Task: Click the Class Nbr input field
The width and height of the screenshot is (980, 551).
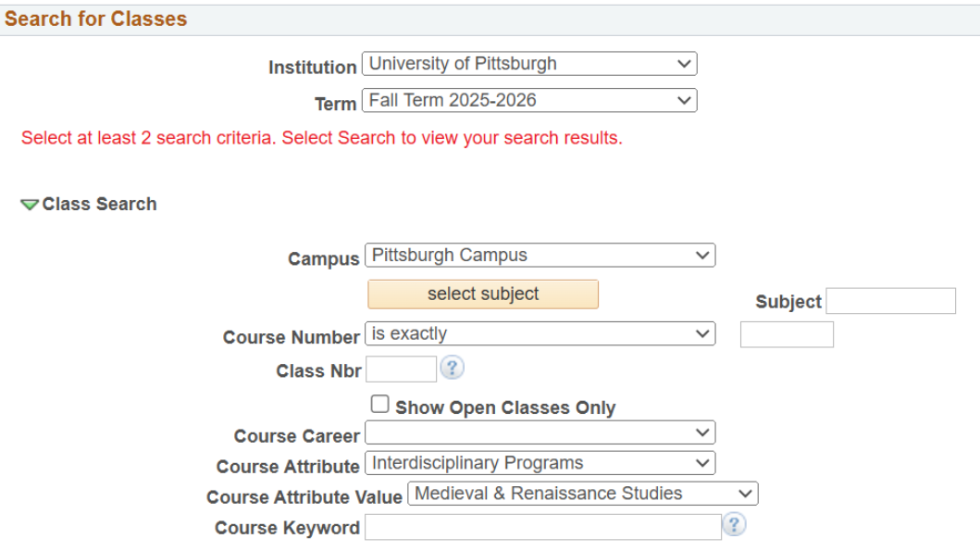Action: coord(401,369)
